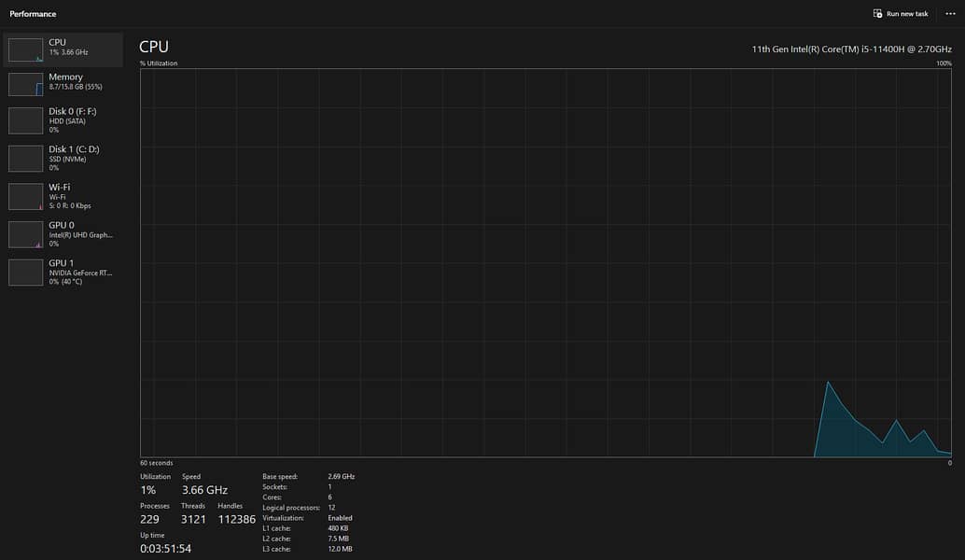Click the L2 cache value '7.5 MB'
This screenshot has height=560, width=965.
(338, 539)
